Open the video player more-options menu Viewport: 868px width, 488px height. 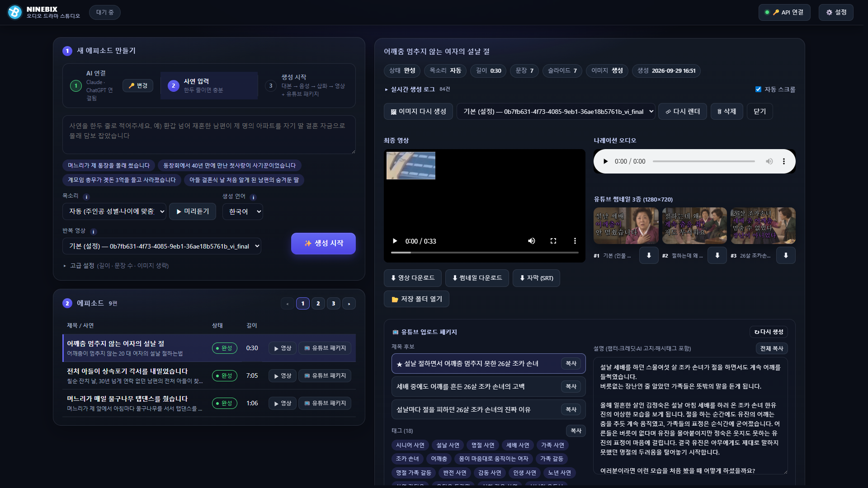575,241
